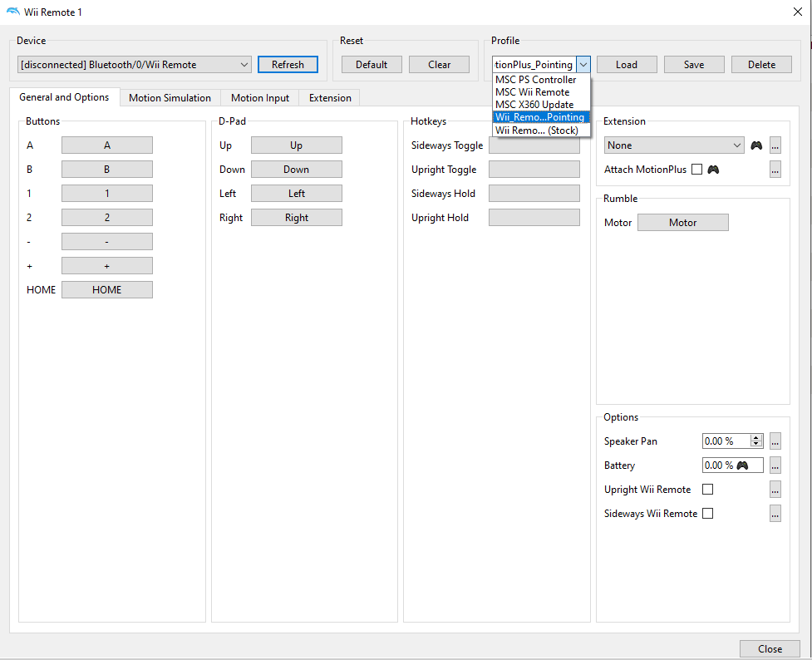The image size is (812, 660).
Task: Click the B button mapping
Action: tap(107, 170)
